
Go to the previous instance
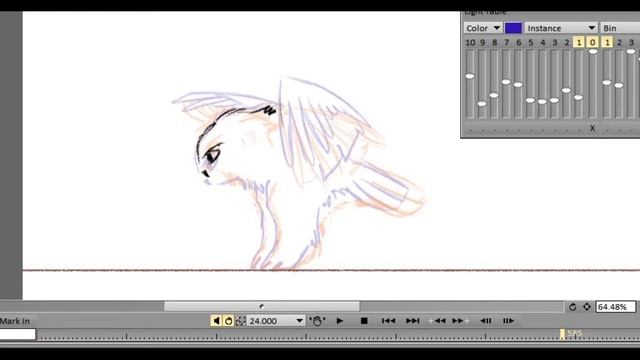tap(437, 321)
